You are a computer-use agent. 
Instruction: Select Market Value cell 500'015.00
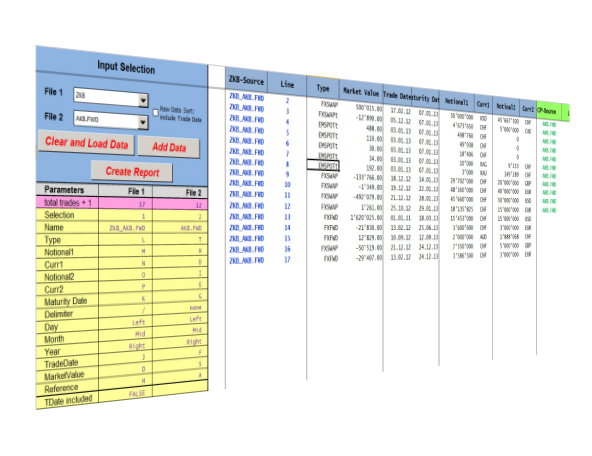[x=368, y=109]
